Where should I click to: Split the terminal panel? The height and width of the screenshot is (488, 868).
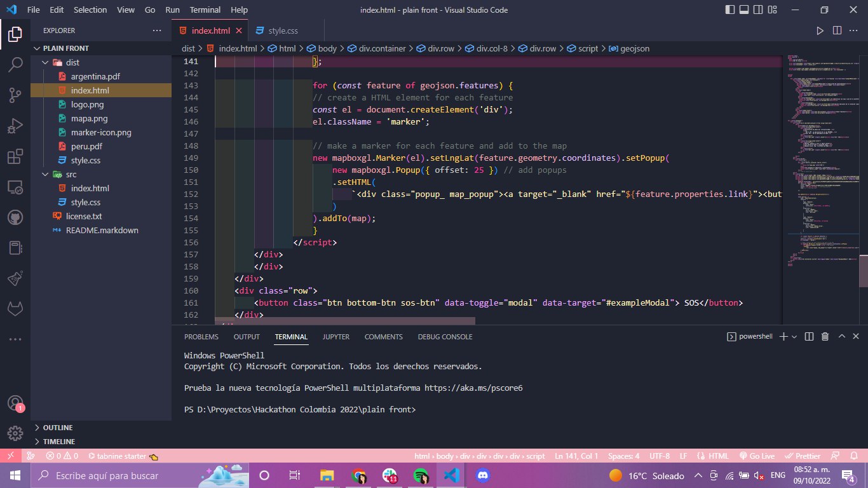809,337
